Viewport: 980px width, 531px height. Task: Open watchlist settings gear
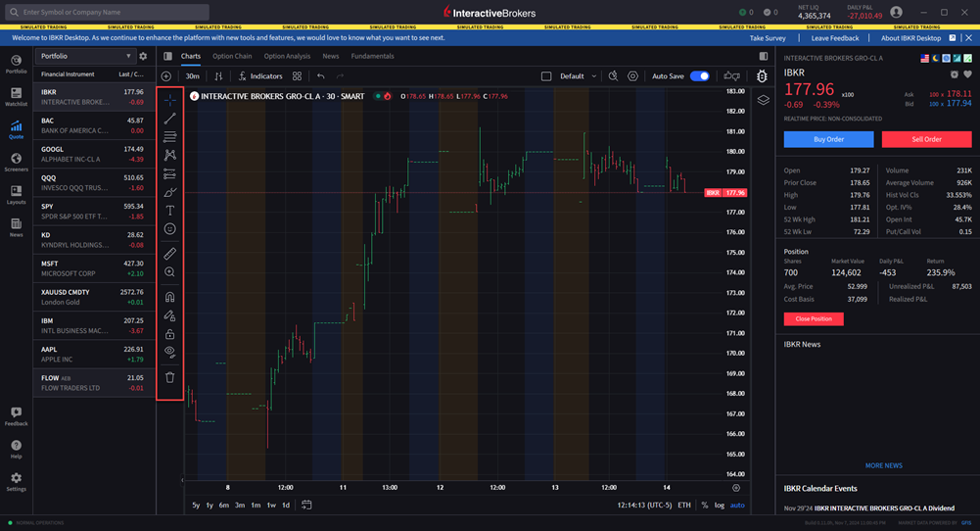tap(143, 56)
